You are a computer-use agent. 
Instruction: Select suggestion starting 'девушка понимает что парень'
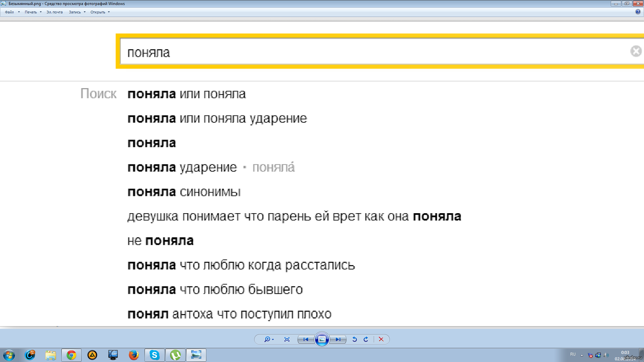294,216
